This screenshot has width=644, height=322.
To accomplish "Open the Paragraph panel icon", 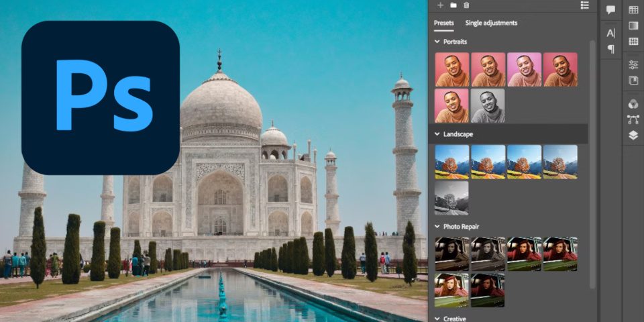I will pyautogui.click(x=610, y=49).
